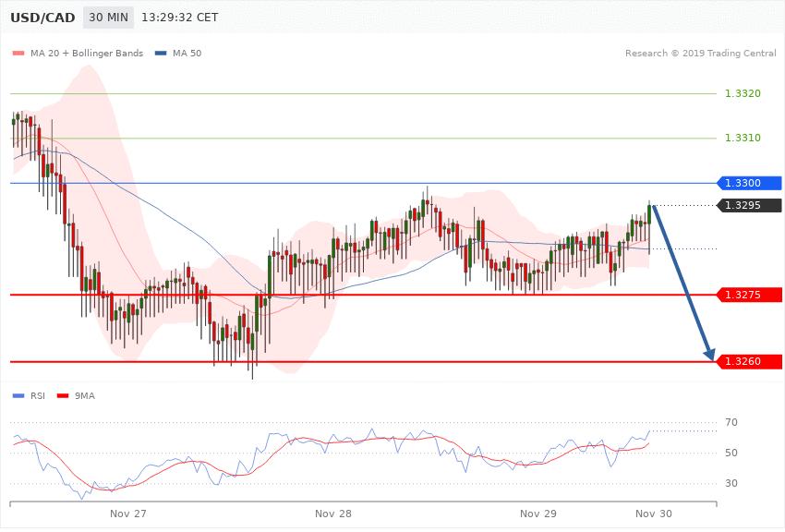
Task: Click the blue RSI legend swatch
Action: tap(18, 396)
